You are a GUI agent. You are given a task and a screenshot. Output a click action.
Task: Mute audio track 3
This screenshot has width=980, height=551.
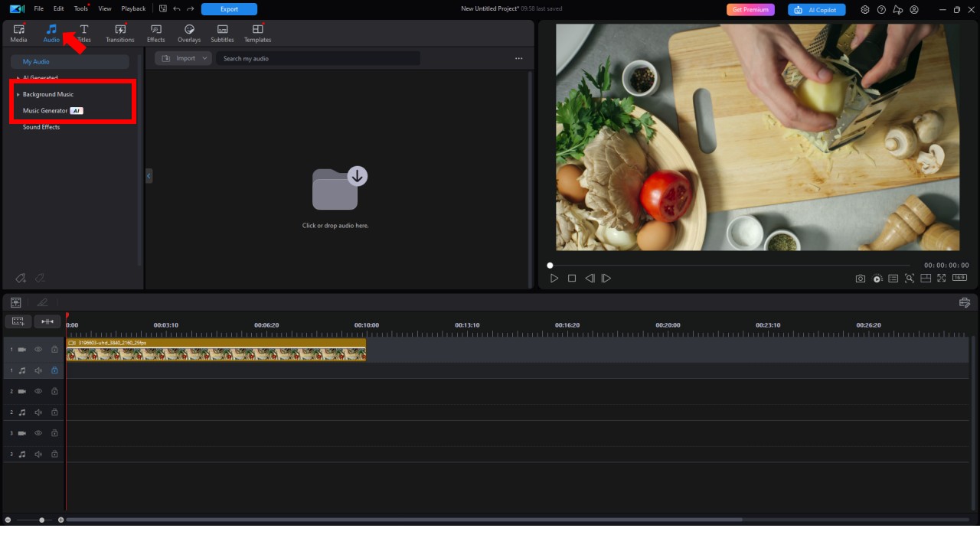38,454
